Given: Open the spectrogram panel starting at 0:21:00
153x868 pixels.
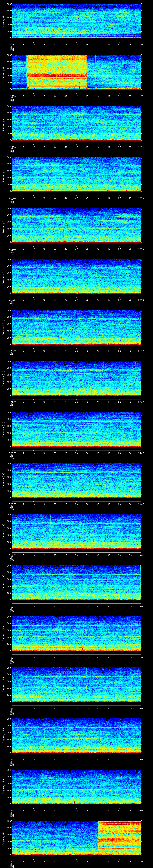Looking at the screenshot, I should point(77,378).
